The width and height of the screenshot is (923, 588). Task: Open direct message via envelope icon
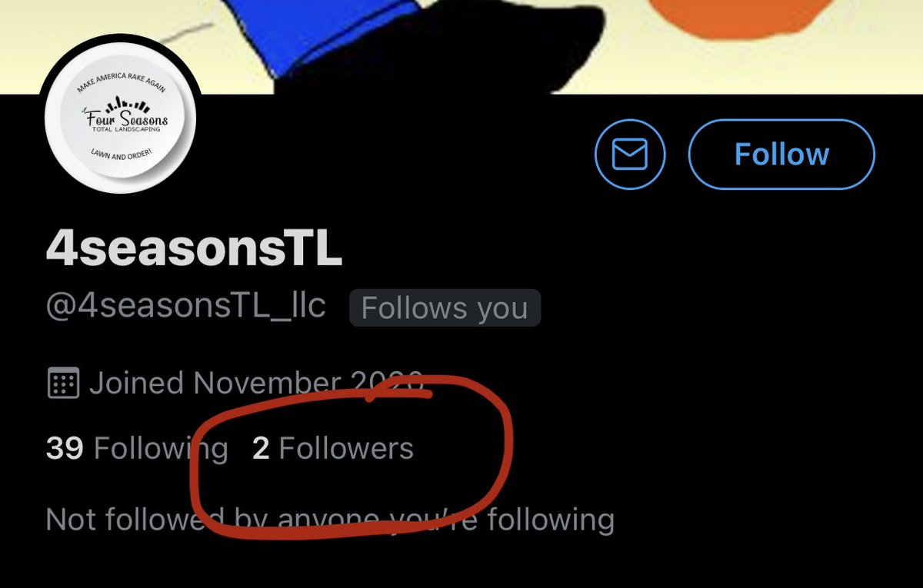[x=629, y=154]
